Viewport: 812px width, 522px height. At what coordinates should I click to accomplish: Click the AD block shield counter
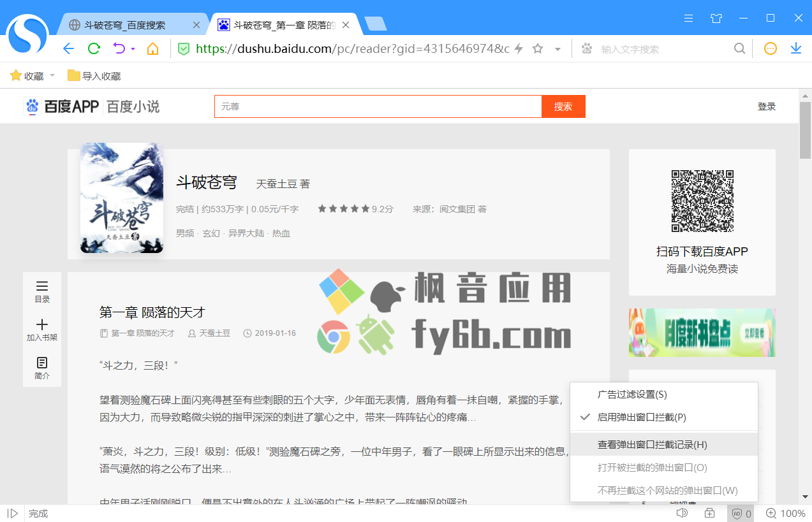741,513
